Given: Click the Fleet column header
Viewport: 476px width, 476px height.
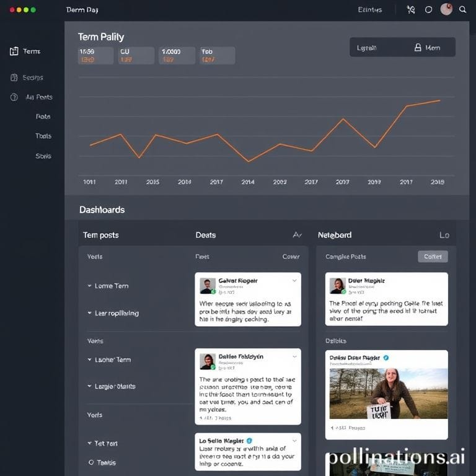Looking at the screenshot, I should [202, 257].
